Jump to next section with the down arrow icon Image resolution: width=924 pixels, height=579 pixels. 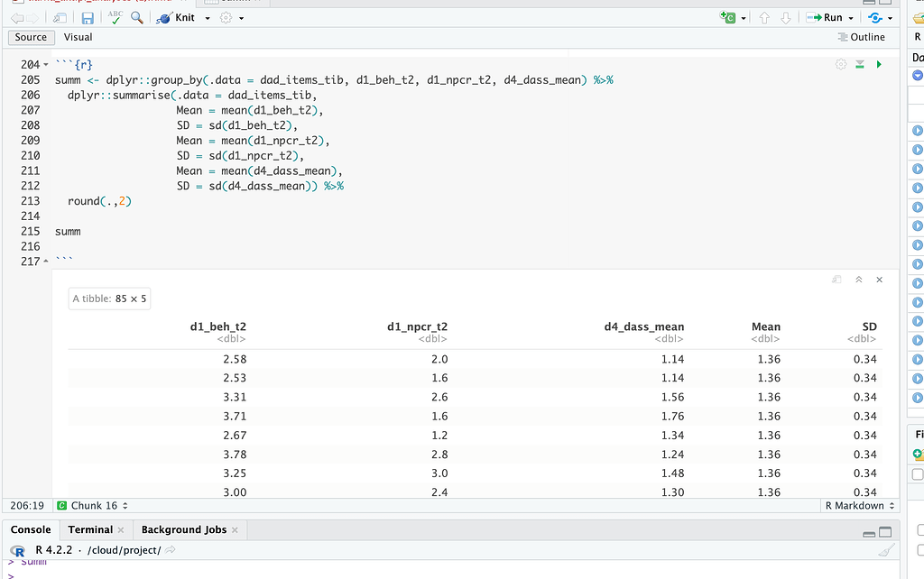783,17
